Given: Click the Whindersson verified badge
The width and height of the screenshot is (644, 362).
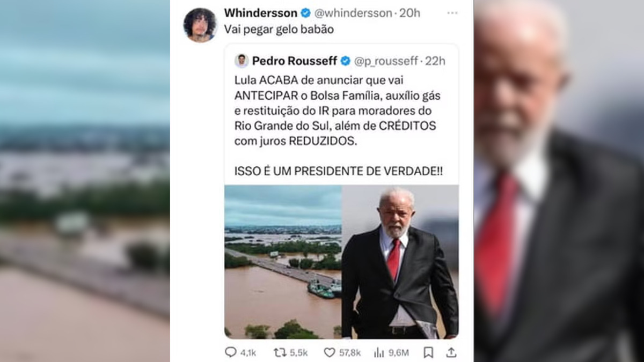Looking at the screenshot, I should 305,13.
